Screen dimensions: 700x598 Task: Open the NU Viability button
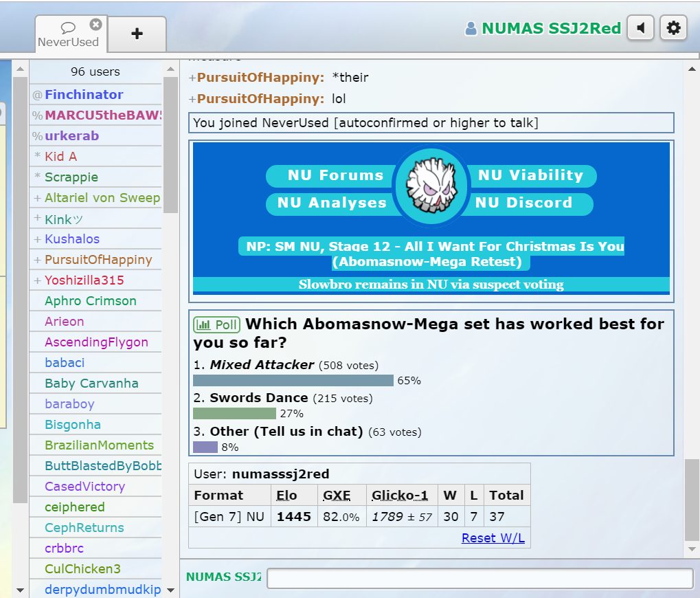[x=530, y=175]
